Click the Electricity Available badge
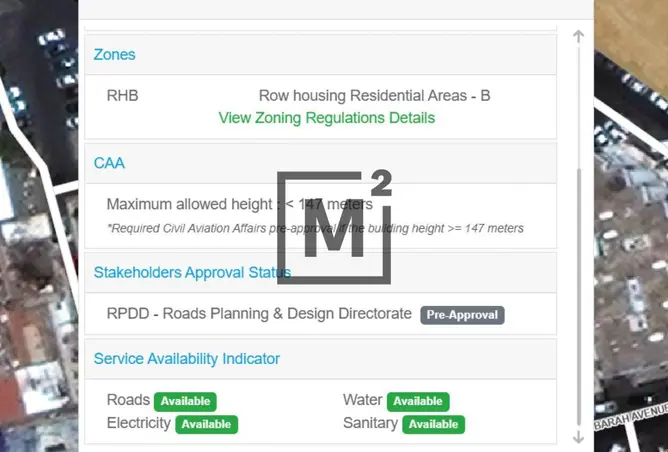668x452 pixels. pyautogui.click(x=207, y=424)
